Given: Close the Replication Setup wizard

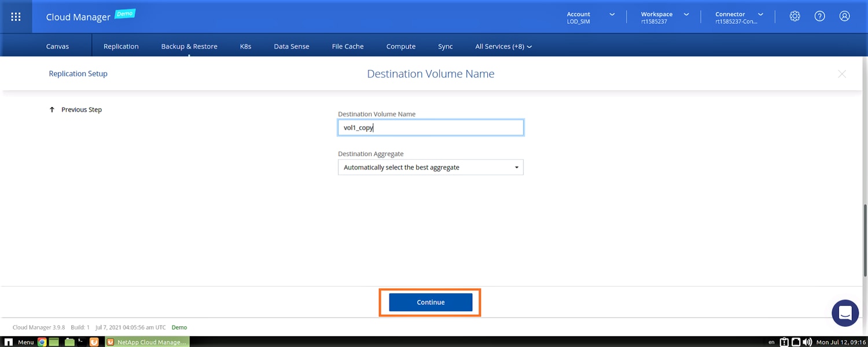Looking at the screenshot, I should (x=842, y=74).
